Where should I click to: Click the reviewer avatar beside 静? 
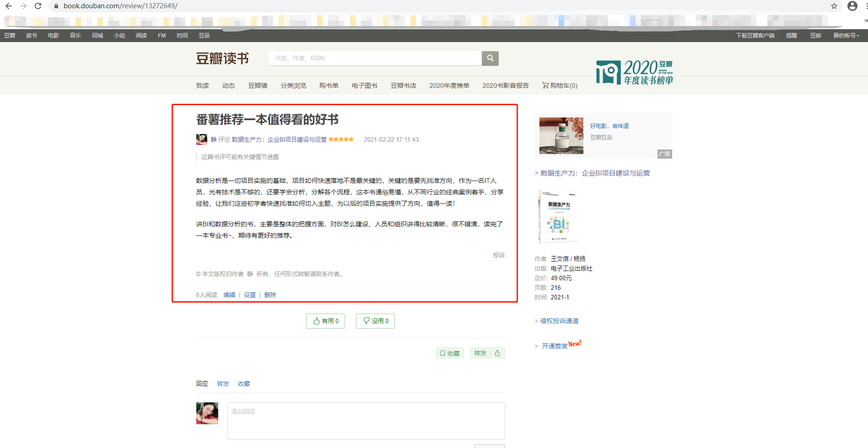click(201, 139)
